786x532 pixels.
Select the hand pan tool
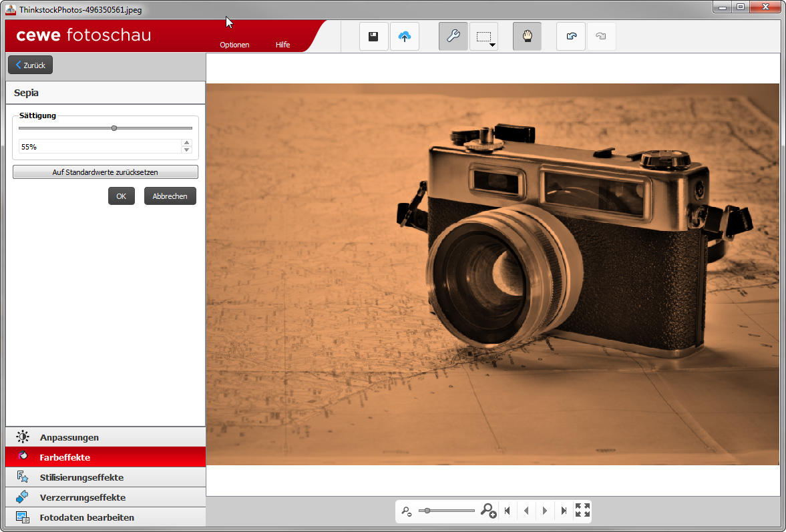(527, 37)
